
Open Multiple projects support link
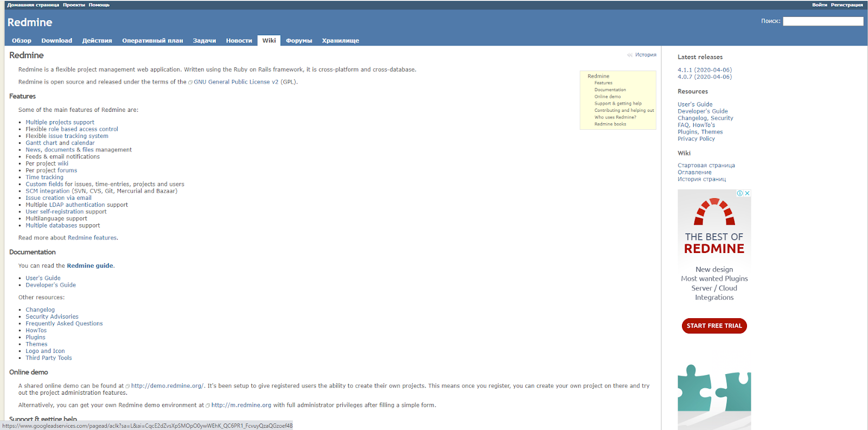tap(60, 122)
